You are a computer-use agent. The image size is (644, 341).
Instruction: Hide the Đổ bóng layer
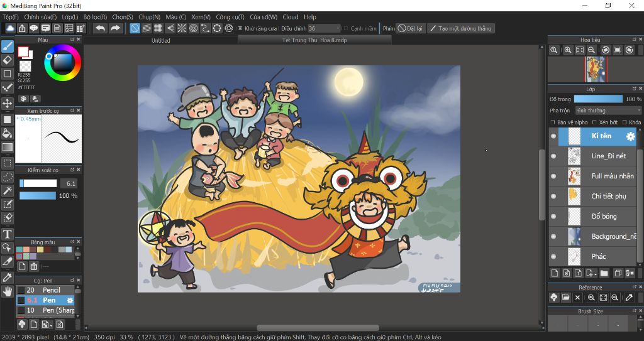click(x=553, y=216)
